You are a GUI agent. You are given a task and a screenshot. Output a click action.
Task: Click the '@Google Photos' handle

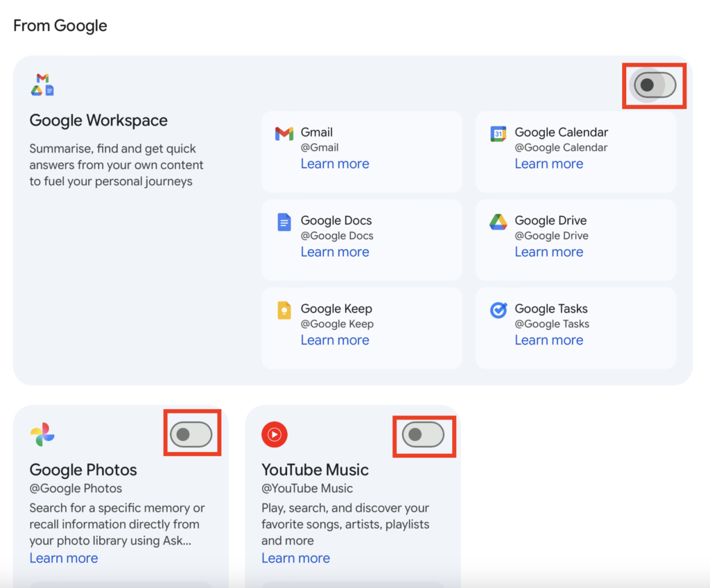point(76,489)
